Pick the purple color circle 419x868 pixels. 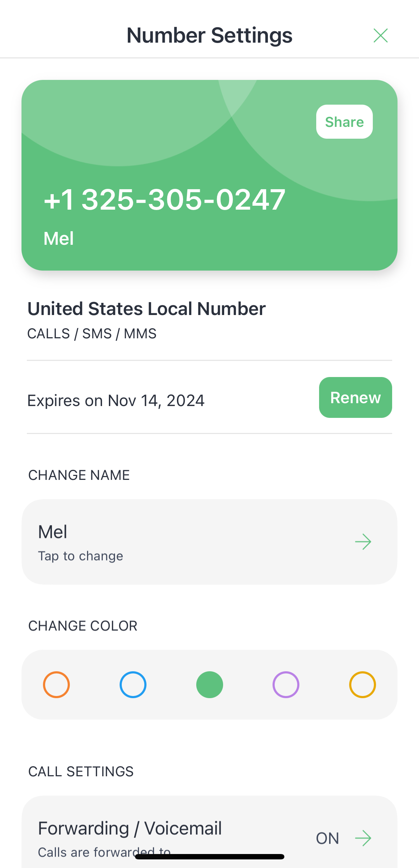[x=286, y=685]
